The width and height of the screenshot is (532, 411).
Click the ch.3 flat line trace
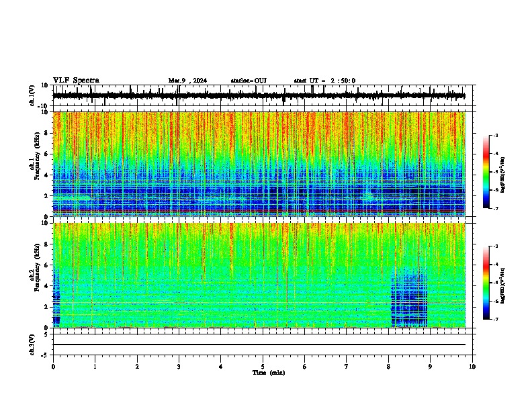pos(259,345)
